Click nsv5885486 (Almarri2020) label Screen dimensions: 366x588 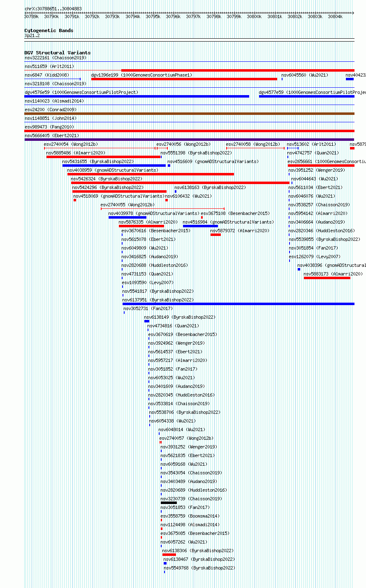(76, 153)
